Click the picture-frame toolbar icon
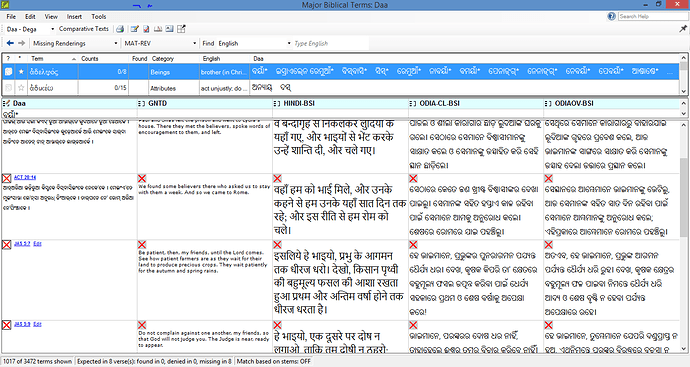Screen dimensions: 690x367 pyautogui.click(x=169, y=29)
